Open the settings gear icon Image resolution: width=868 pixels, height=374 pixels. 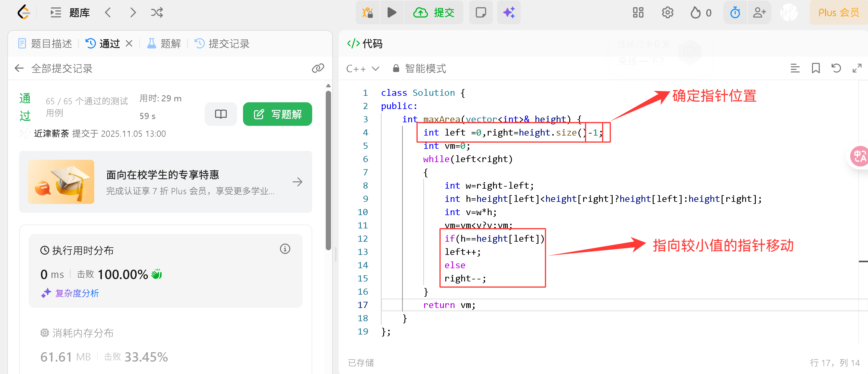click(x=667, y=13)
